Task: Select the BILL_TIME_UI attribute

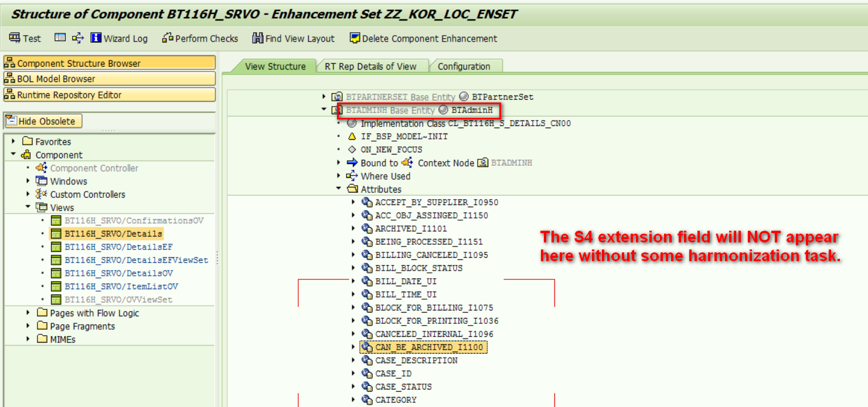Action: (x=406, y=295)
